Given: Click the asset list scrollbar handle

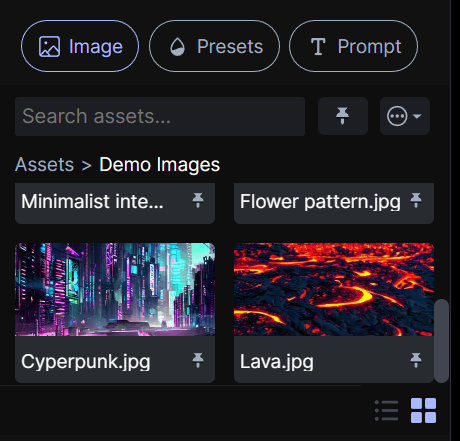Looking at the screenshot, I should pos(441,341).
